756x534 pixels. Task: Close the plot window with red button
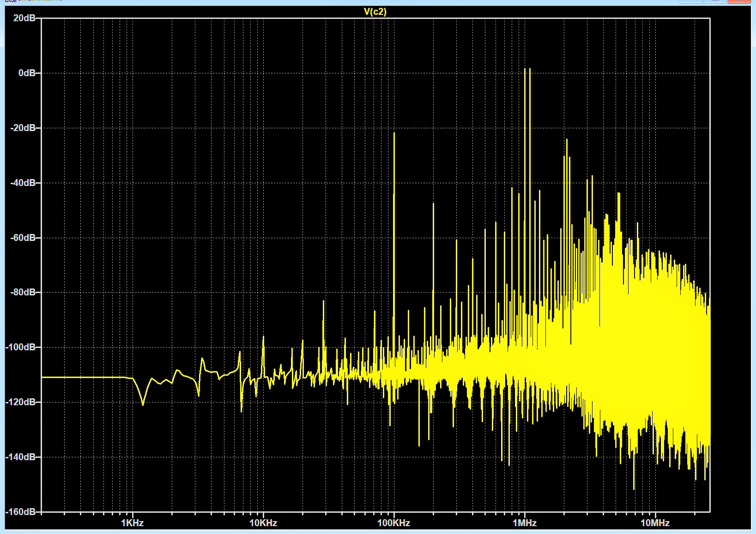coord(739,1)
